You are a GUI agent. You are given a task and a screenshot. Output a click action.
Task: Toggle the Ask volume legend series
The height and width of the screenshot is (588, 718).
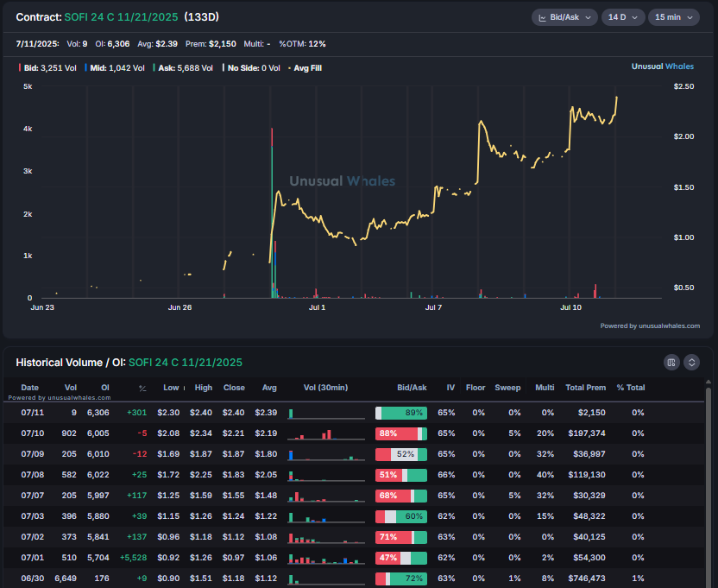[183, 68]
